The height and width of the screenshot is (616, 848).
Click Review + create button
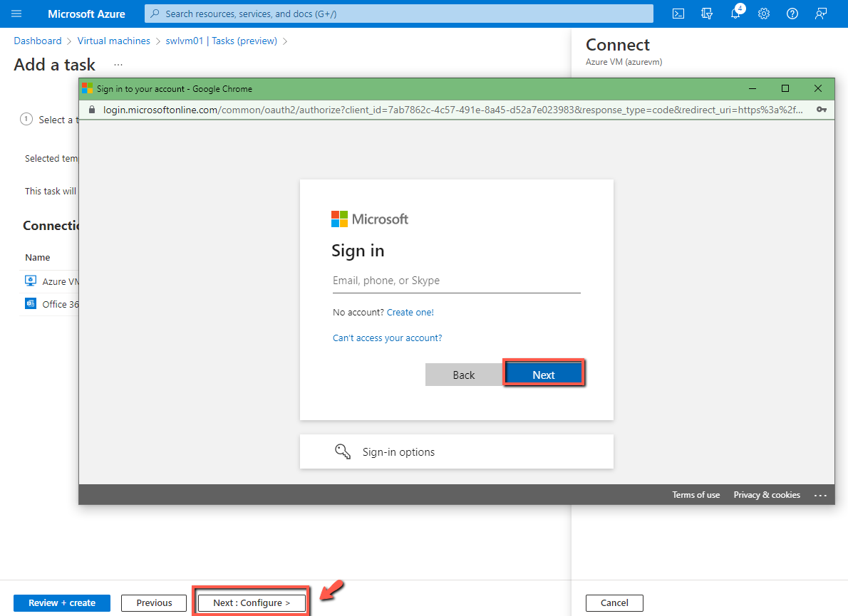[62, 602]
